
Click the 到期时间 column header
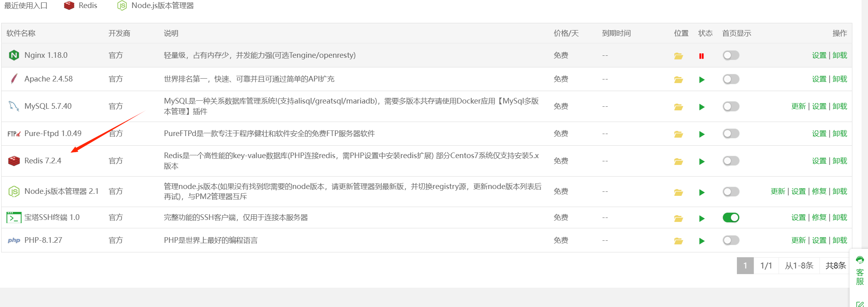click(x=617, y=33)
